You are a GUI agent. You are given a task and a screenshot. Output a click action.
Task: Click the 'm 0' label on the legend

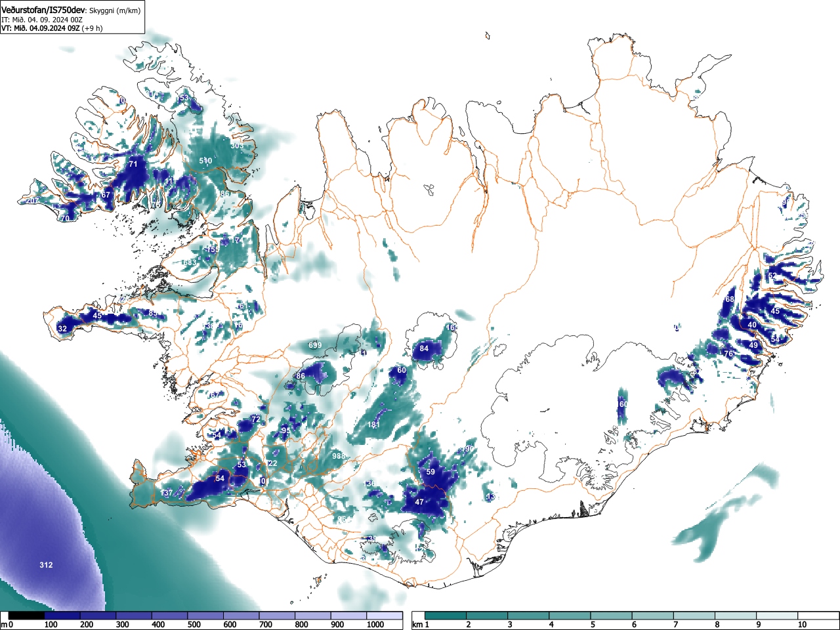click(x=7, y=625)
